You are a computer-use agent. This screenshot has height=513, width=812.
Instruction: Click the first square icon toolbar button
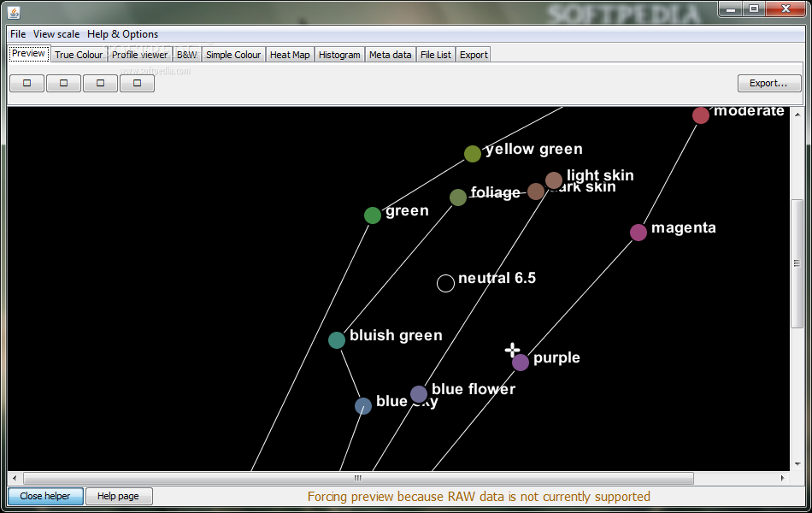[x=27, y=83]
